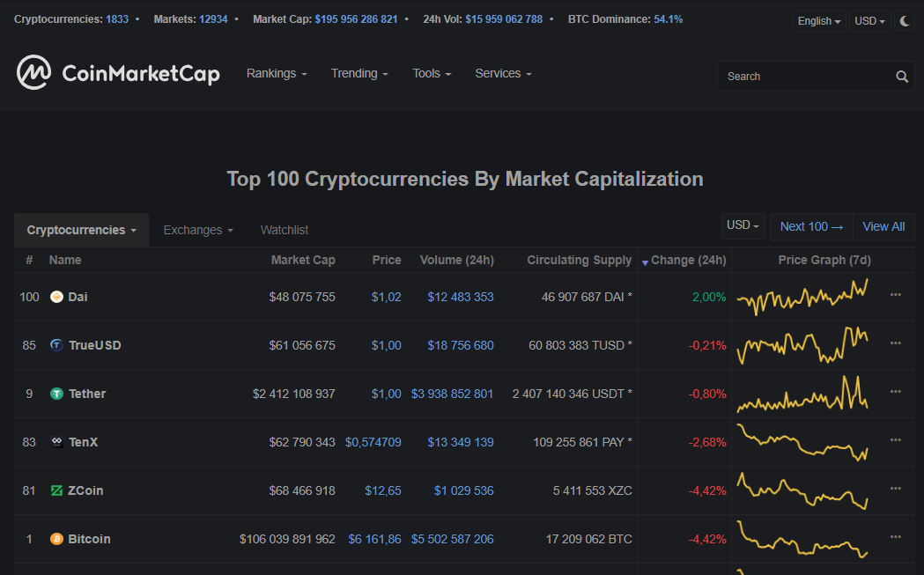Click the Dai coin icon
Screen dimensions: 924x575
coord(56,297)
